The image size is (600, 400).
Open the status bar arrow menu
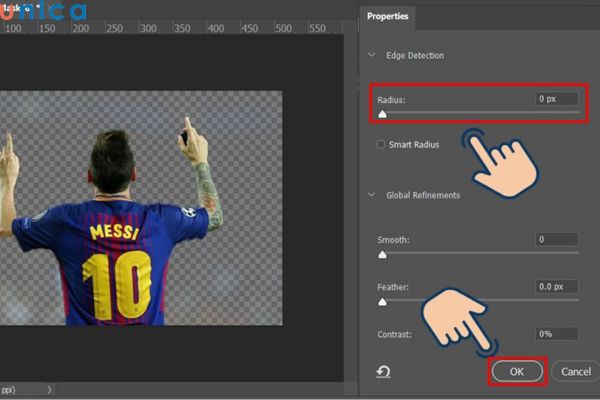[49, 390]
